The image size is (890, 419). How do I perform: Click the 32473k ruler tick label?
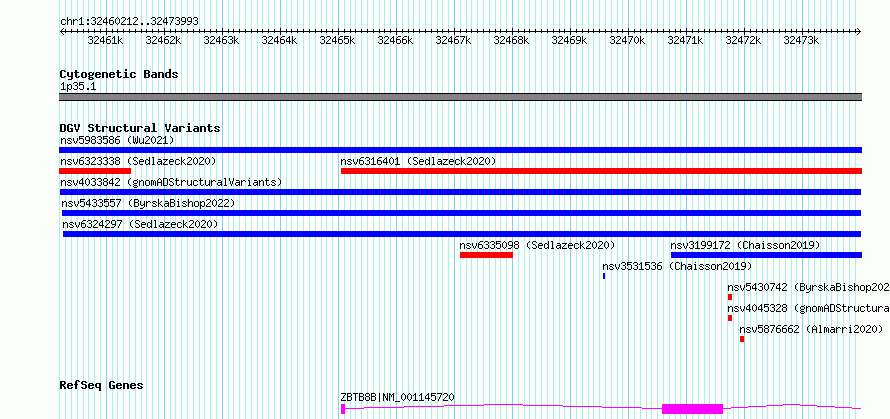click(x=801, y=40)
